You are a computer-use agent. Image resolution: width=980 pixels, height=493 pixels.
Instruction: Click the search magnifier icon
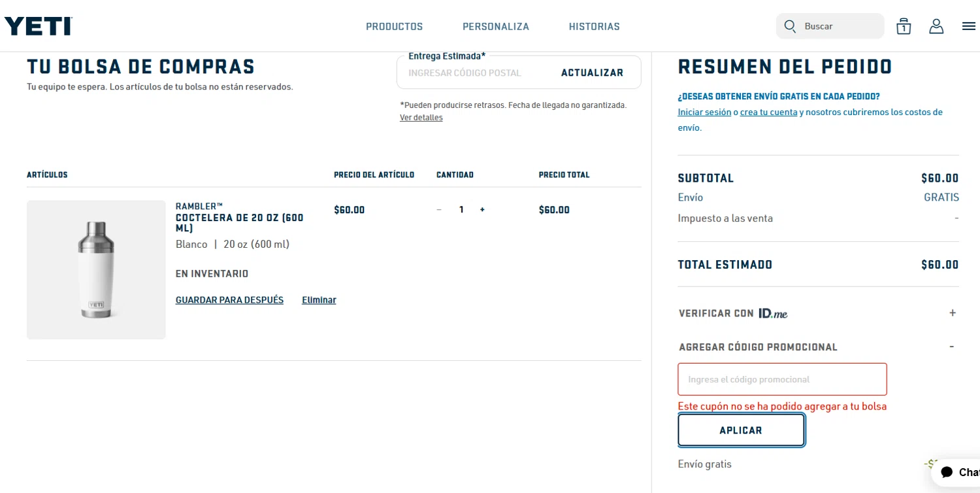pyautogui.click(x=790, y=26)
